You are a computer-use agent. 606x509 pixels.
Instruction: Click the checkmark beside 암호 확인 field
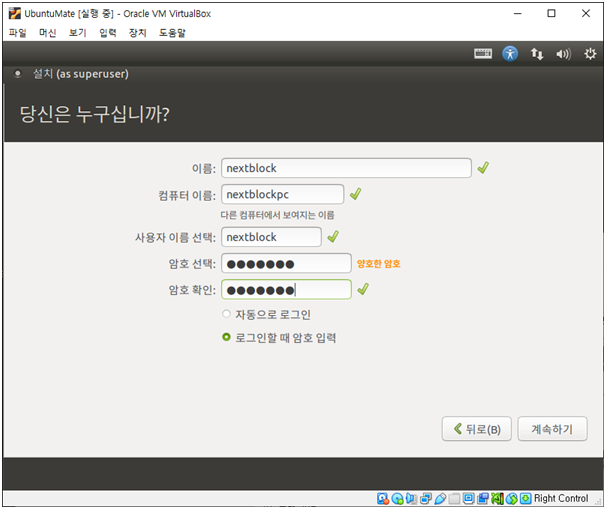pos(363,289)
